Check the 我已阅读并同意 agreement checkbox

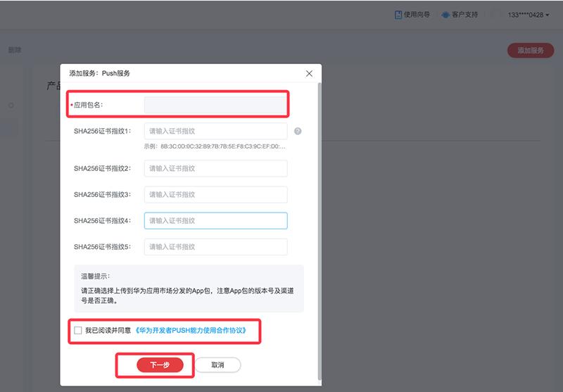point(77,330)
